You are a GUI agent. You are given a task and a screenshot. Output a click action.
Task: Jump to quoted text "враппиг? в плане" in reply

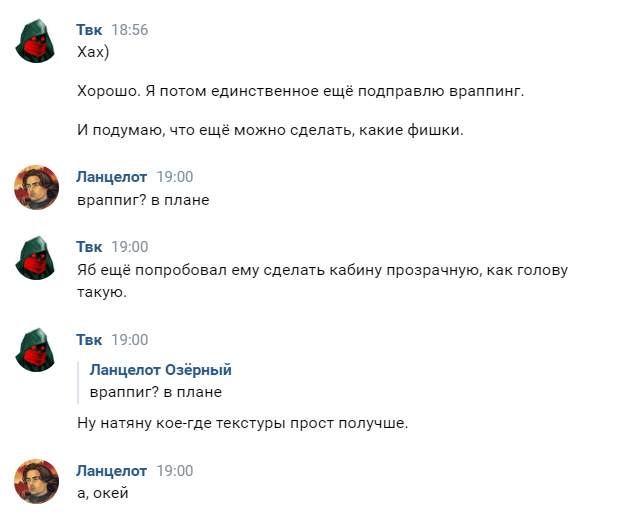coord(155,392)
